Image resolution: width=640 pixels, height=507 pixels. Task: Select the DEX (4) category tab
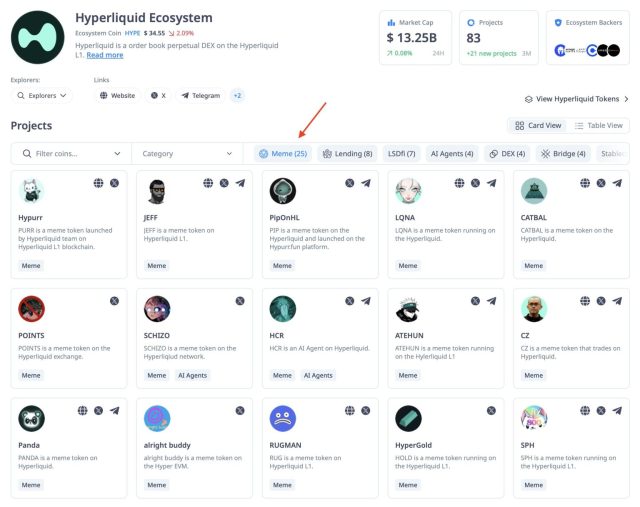click(507, 153)
